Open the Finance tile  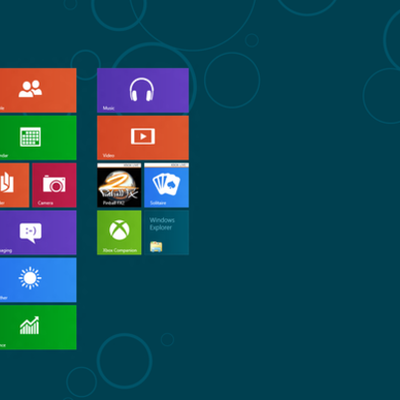click(x=38, y=327)
